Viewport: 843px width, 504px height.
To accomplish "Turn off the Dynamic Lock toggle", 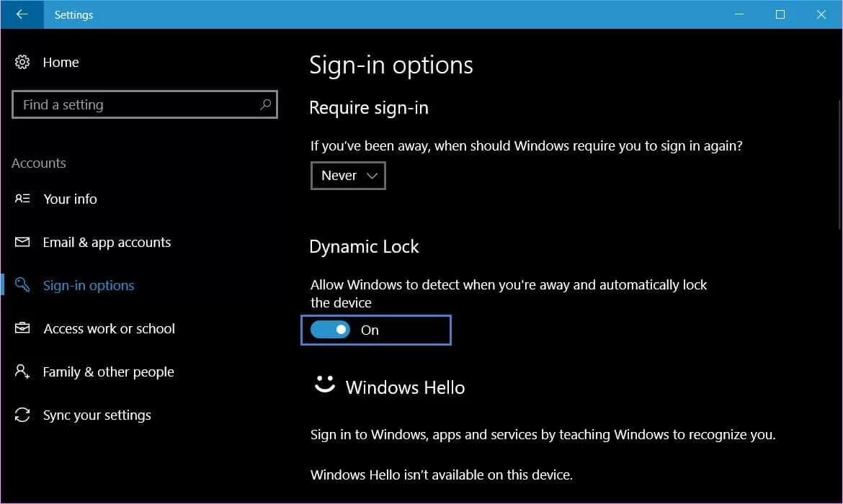I will click(330, 329).
